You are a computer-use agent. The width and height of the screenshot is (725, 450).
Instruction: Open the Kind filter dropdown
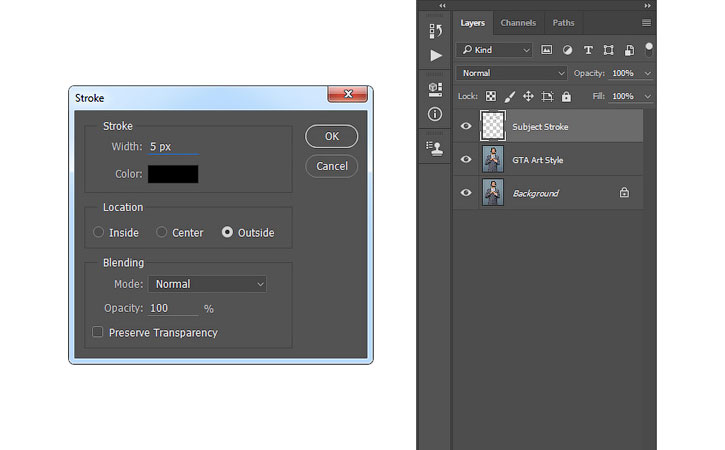click(x=494, y=49)
